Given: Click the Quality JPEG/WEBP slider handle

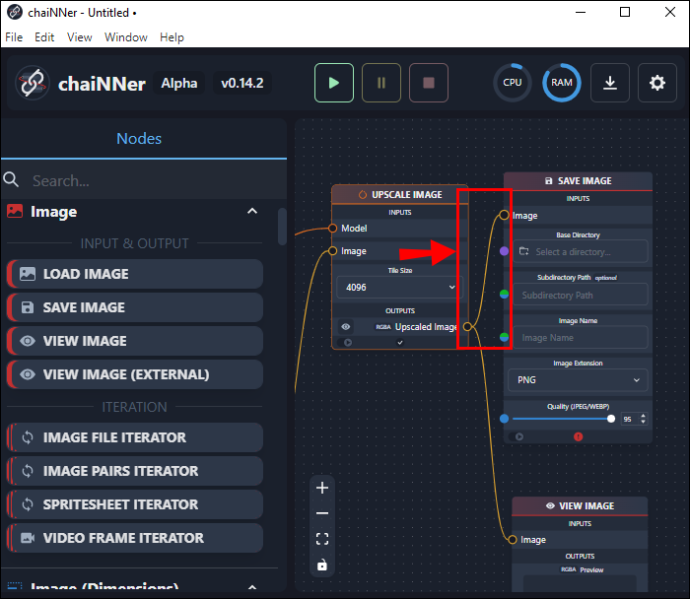Looking at the screenshot, I should (611, 419).
